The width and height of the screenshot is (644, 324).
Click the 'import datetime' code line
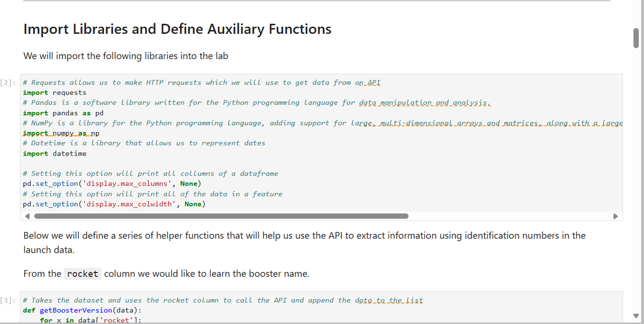click(x=55, y=153)
